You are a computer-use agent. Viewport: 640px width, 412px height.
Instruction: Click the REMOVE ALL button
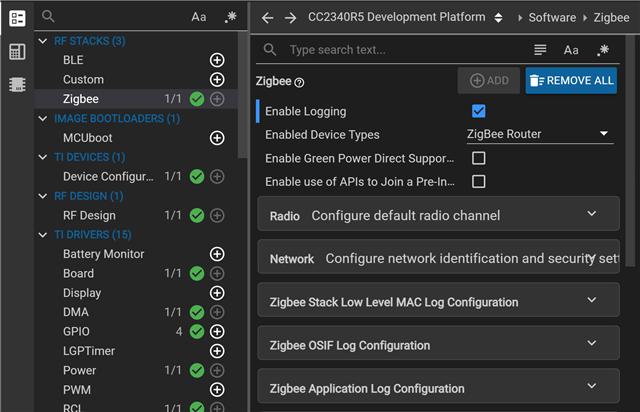[571, 80]
